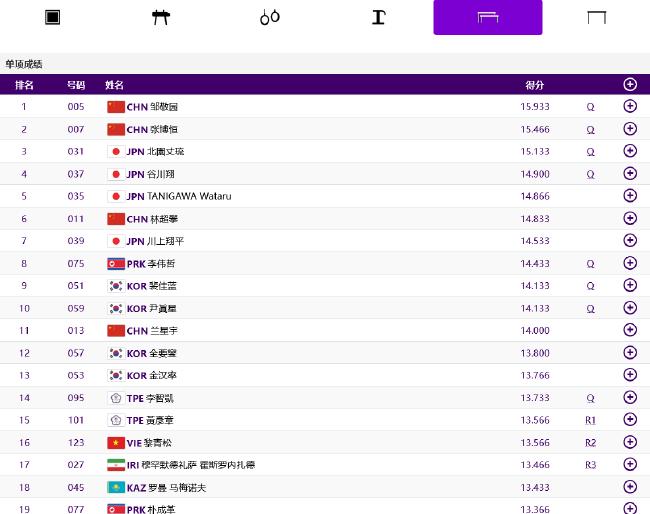The width and height of the screenshot is (650, 514).
Task: Select the pommel horse apparatus icon
Action: (161, 17)
